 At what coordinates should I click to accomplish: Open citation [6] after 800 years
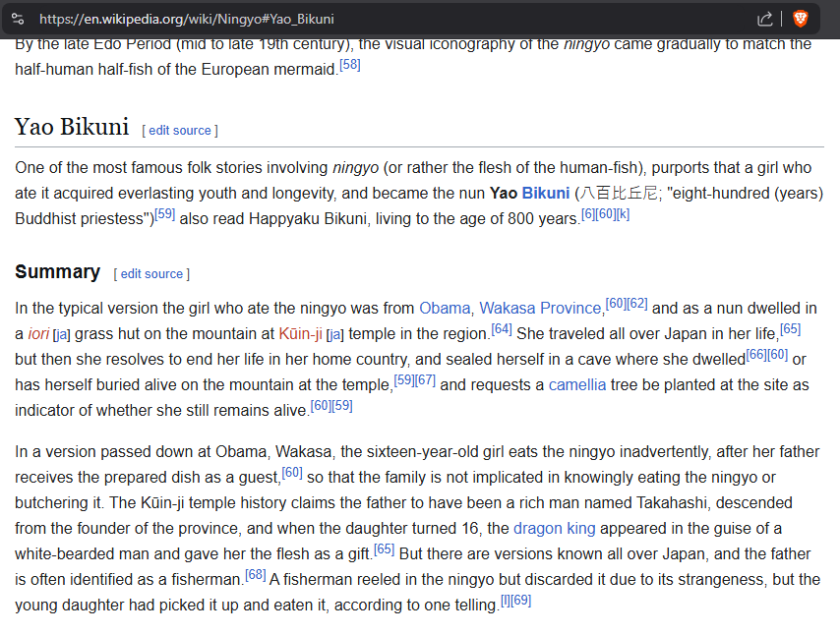point(588,214)
